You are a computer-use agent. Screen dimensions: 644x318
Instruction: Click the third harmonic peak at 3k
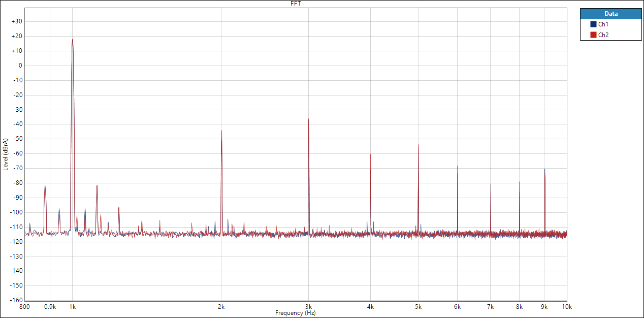tap(308, 120)
